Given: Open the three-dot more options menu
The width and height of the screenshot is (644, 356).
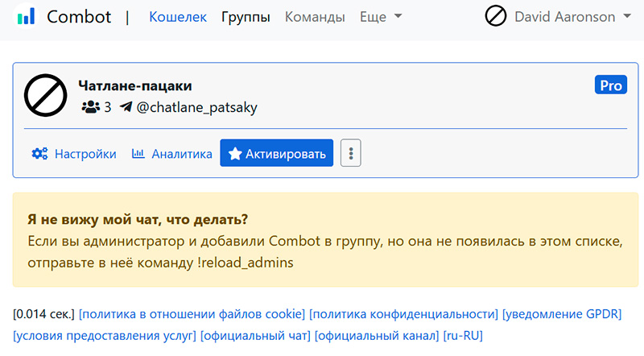Looking at the screenshot, I should (350, 153).
